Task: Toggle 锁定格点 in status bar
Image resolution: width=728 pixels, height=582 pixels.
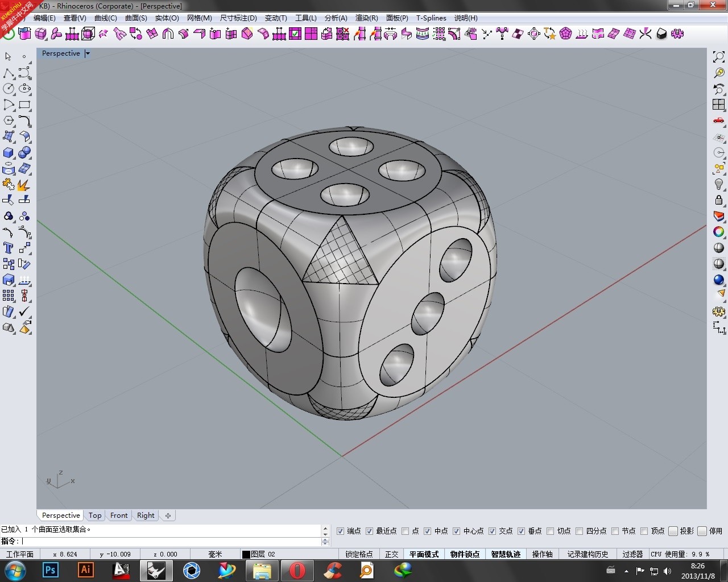Action: click(x=359, y=554)
